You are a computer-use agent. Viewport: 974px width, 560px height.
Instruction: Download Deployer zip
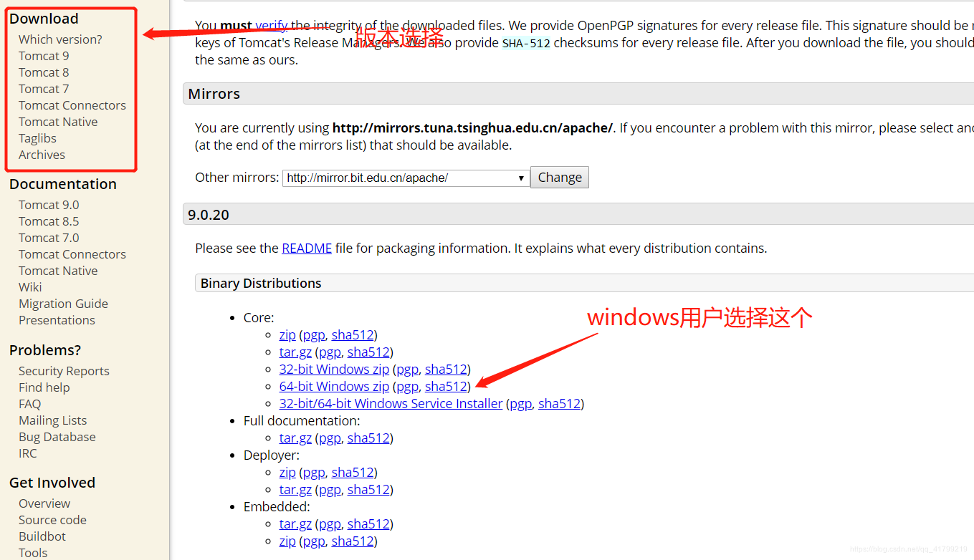click(287, 472)
